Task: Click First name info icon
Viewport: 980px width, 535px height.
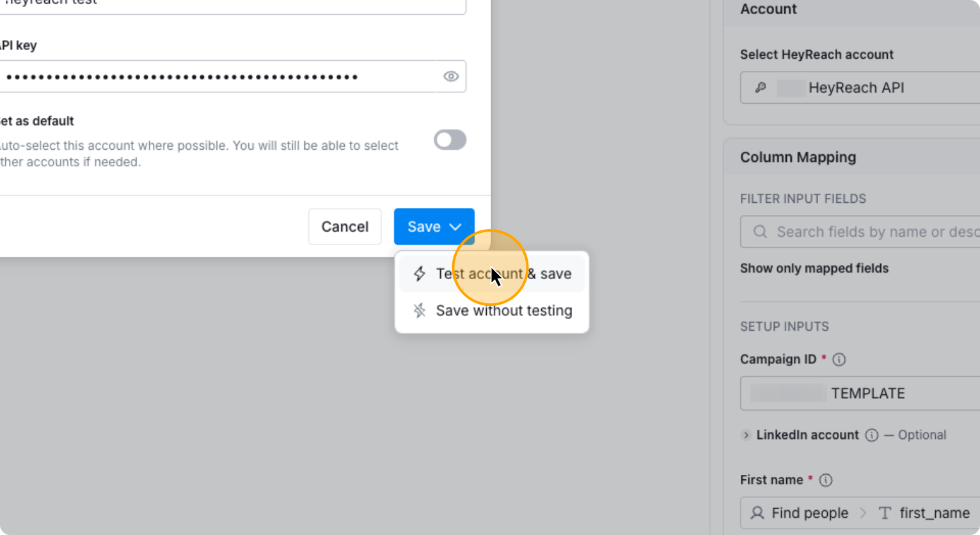Action: (x=826, y=480)
